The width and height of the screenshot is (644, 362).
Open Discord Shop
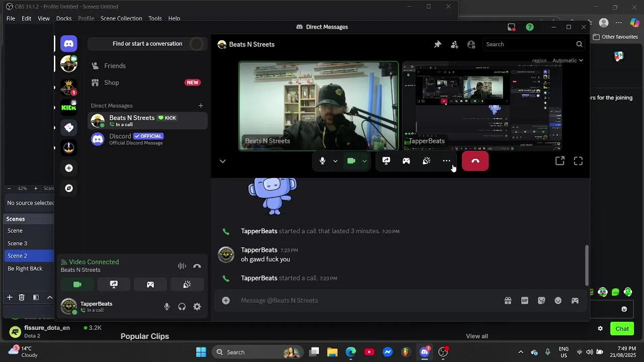(147, 82)
